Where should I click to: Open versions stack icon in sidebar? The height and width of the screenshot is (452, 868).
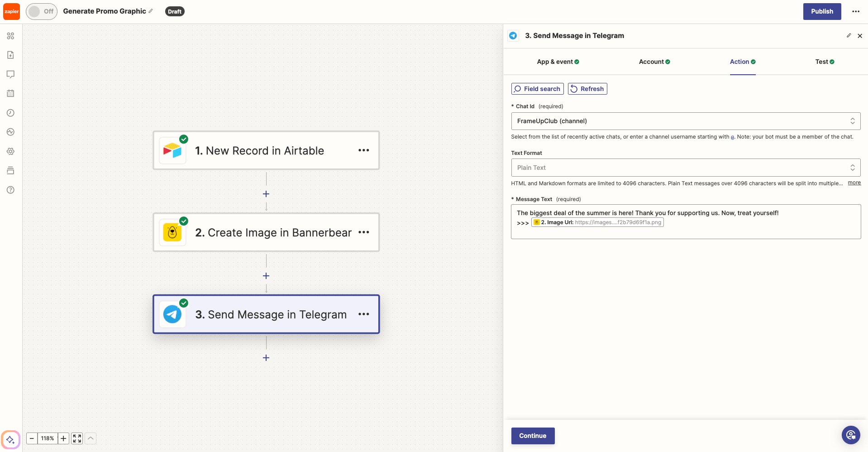pos(11,170)
